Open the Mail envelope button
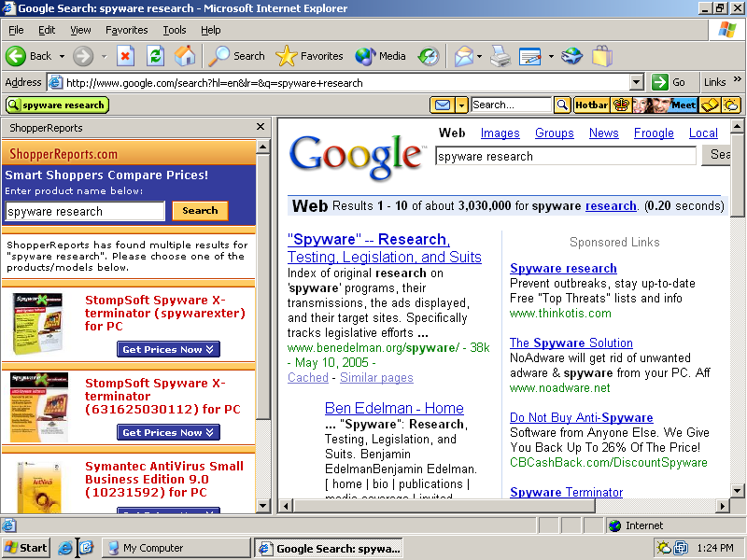Viewport: 747px width, 560px height. point(463,56)
